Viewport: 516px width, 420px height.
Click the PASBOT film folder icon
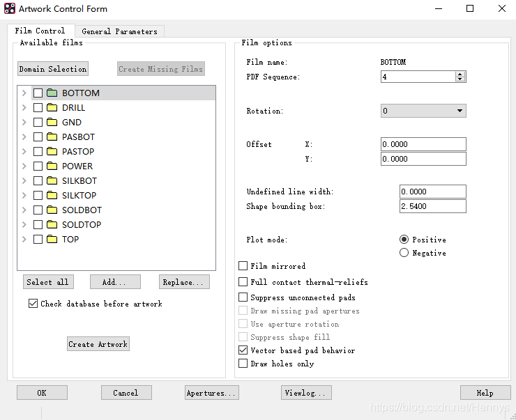52,137
